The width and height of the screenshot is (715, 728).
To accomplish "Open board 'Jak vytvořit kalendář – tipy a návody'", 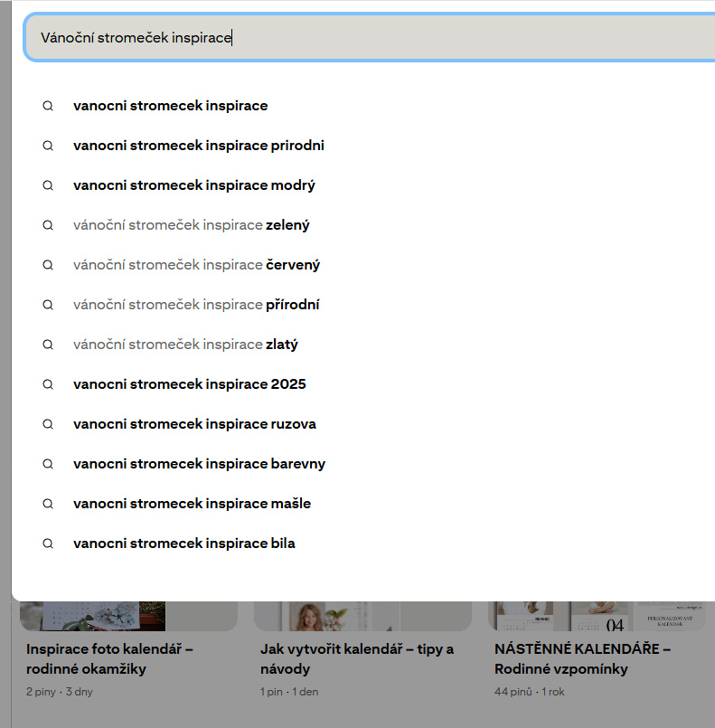I will coord(357,658).
